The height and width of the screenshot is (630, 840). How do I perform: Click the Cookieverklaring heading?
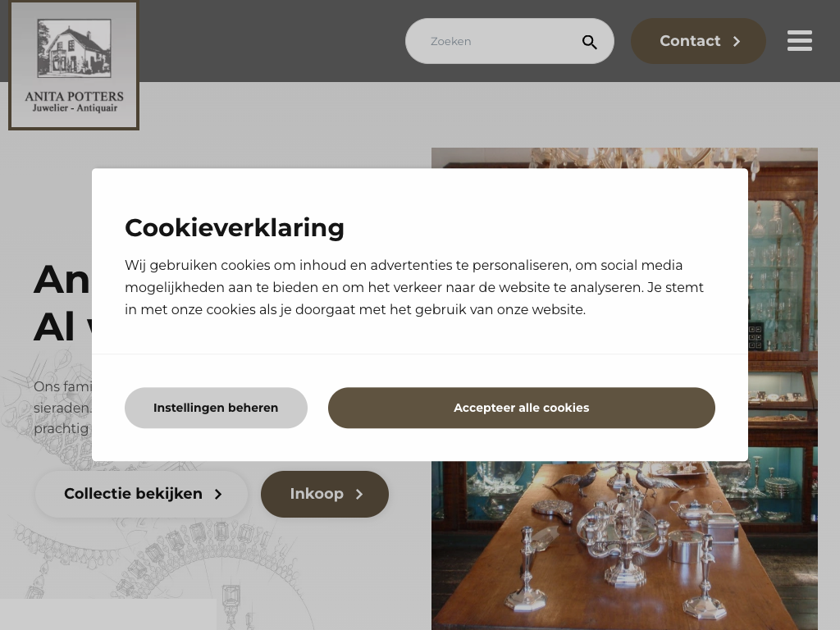click(x=235, y=228)
